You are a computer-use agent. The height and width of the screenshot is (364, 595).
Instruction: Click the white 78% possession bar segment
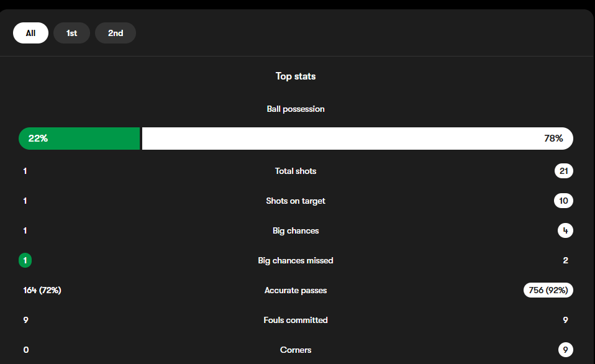(357, 139)
